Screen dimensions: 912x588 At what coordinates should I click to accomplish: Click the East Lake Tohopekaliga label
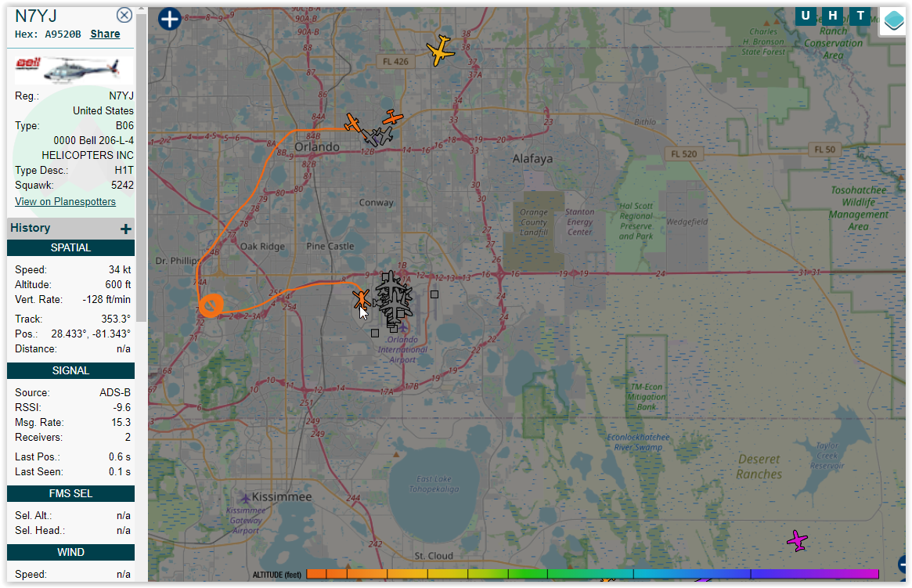click(434, 484)
